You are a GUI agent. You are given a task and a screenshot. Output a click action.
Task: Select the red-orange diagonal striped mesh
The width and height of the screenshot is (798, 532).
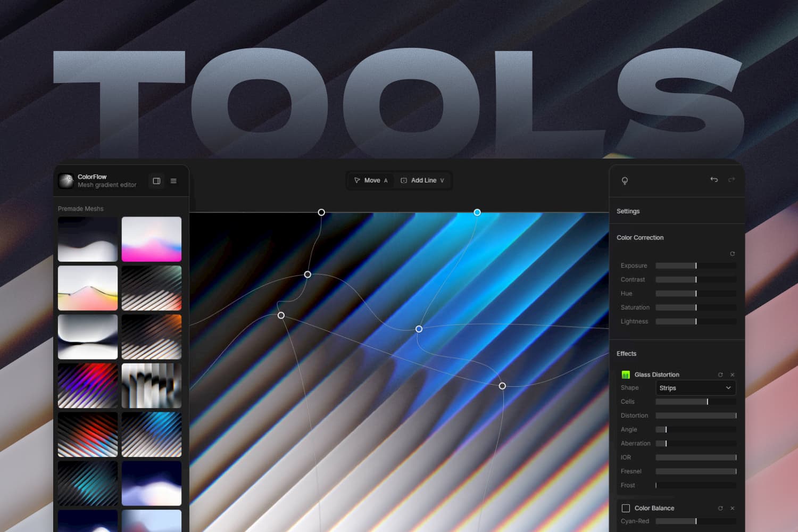point(88,435)
